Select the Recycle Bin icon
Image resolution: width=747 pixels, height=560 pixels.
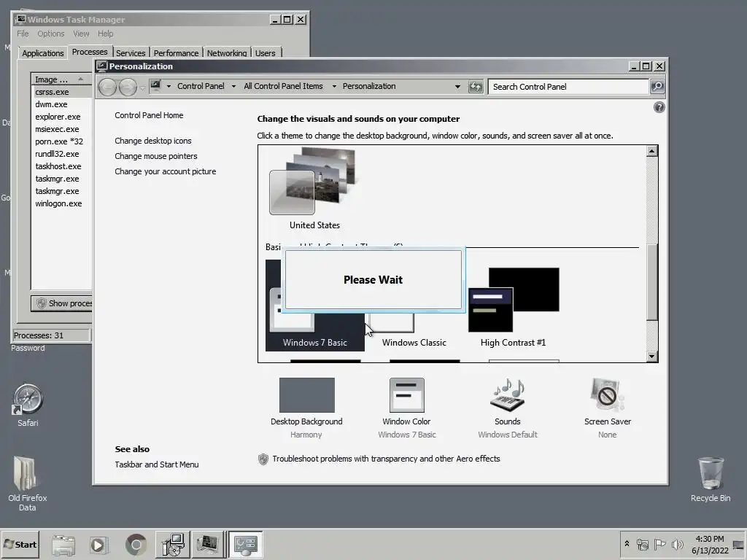coord(711,480)
